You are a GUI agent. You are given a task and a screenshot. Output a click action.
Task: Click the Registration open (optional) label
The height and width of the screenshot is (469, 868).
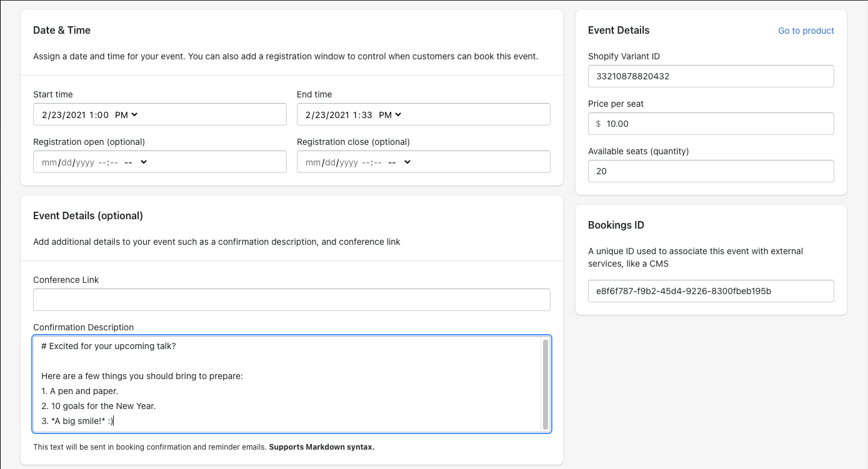[89, 142]
